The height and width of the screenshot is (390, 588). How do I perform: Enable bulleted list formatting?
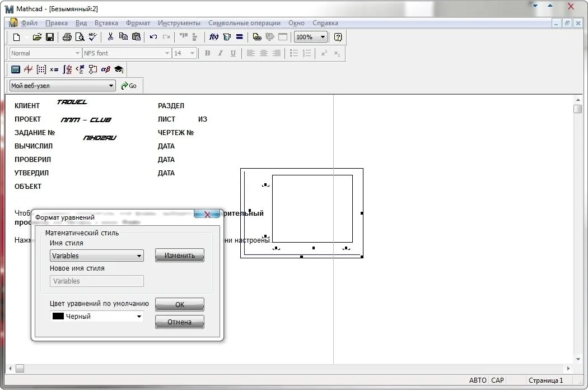tap(294, 53)
